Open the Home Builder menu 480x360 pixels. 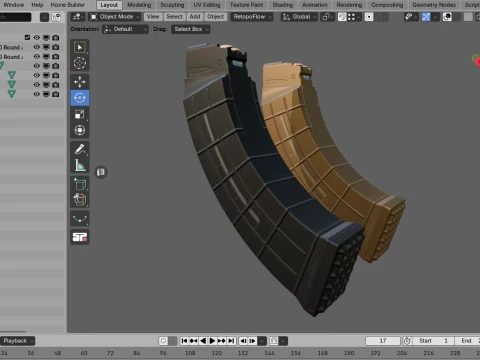click(x=68, y=5)
